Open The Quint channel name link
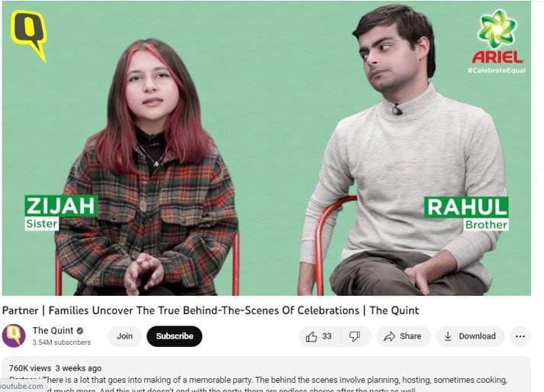Viewport: 544px width, 392px height. pos(53,330)
